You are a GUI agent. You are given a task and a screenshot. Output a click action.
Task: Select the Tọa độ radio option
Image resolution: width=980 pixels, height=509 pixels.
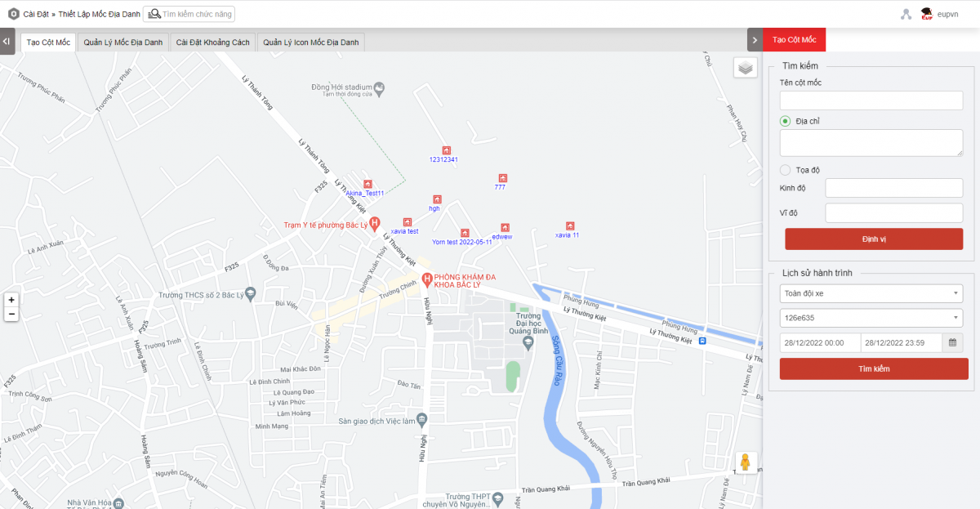click(785, 170)
